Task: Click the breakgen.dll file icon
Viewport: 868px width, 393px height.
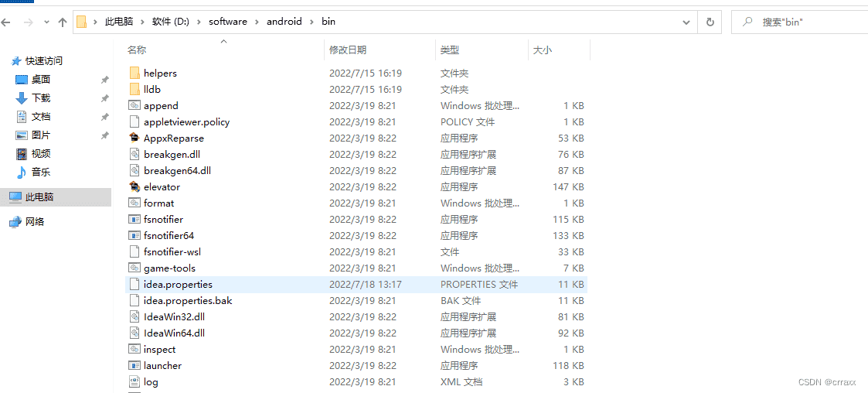Action: 134,154
